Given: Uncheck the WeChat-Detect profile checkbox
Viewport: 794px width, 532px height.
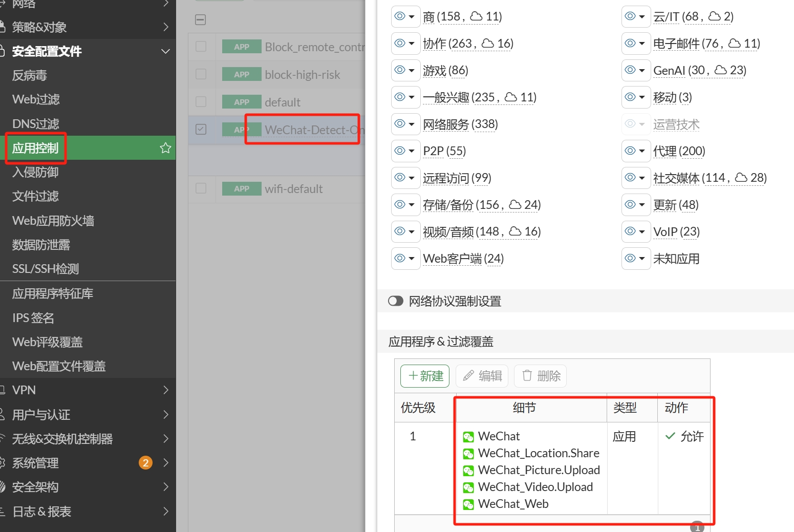Looking at the screenshot, I should (x=201, y=130).
